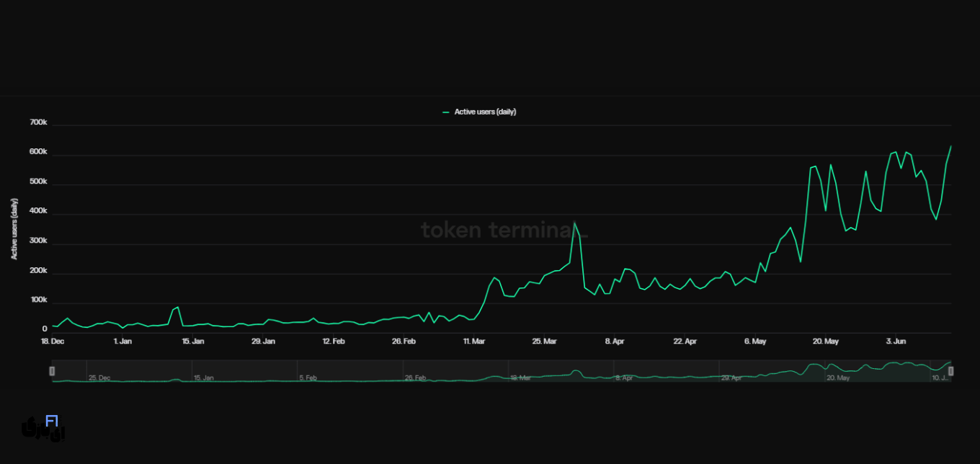Click 5. Feb in the range navigator

310,378
